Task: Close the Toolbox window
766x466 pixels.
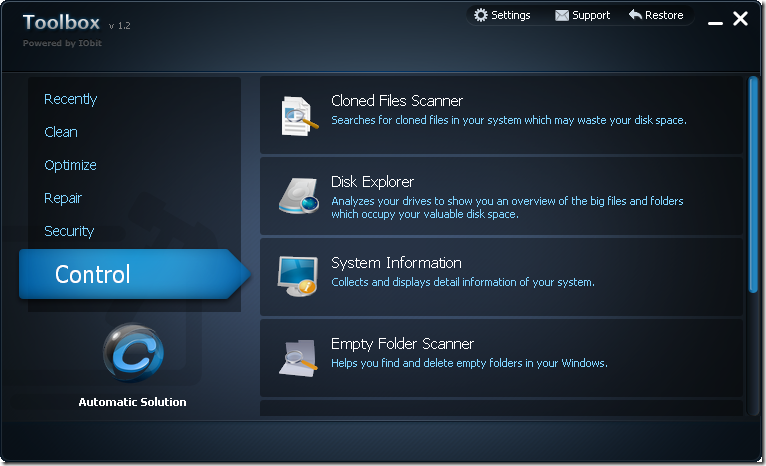Action: coord(741,19)
